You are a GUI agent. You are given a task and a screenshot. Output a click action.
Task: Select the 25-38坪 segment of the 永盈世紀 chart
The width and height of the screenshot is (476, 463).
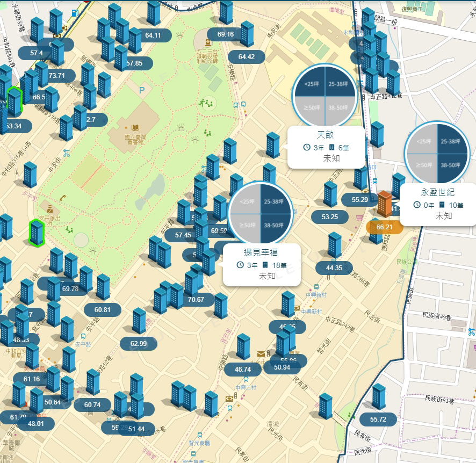tap(451, 139)
